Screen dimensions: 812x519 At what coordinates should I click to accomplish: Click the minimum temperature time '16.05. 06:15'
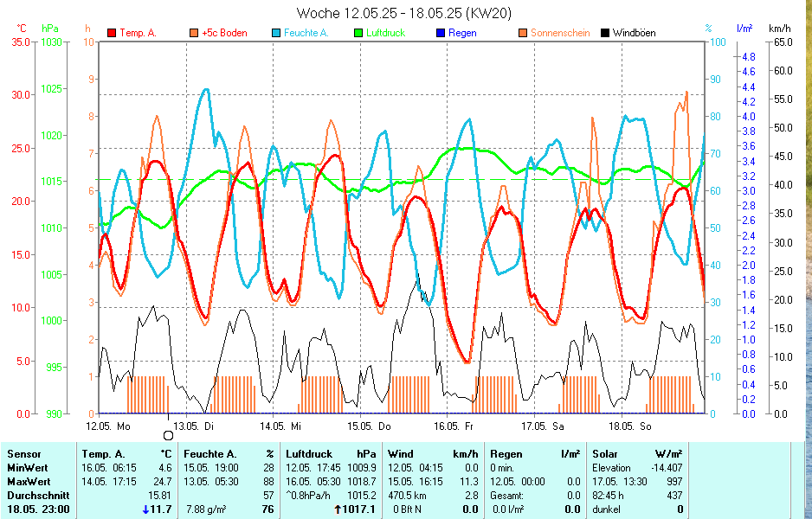(x=109, y=468)
